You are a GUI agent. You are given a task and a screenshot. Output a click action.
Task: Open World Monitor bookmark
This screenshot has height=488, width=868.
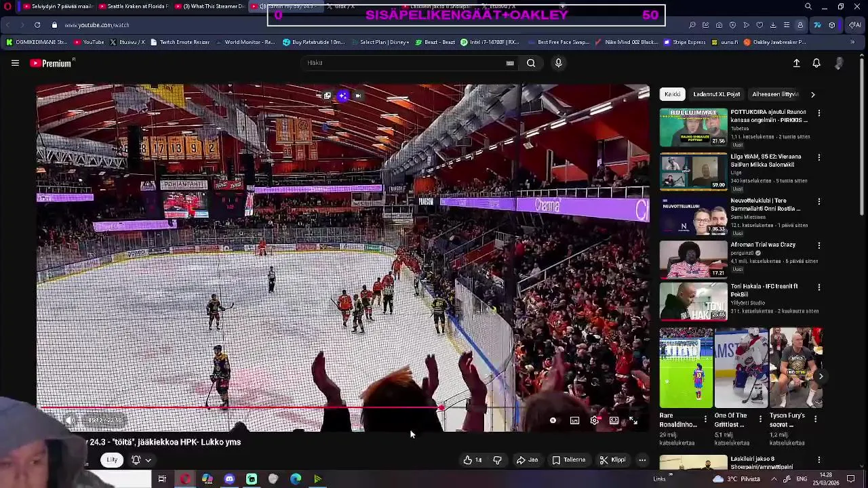tap(245, 42)
